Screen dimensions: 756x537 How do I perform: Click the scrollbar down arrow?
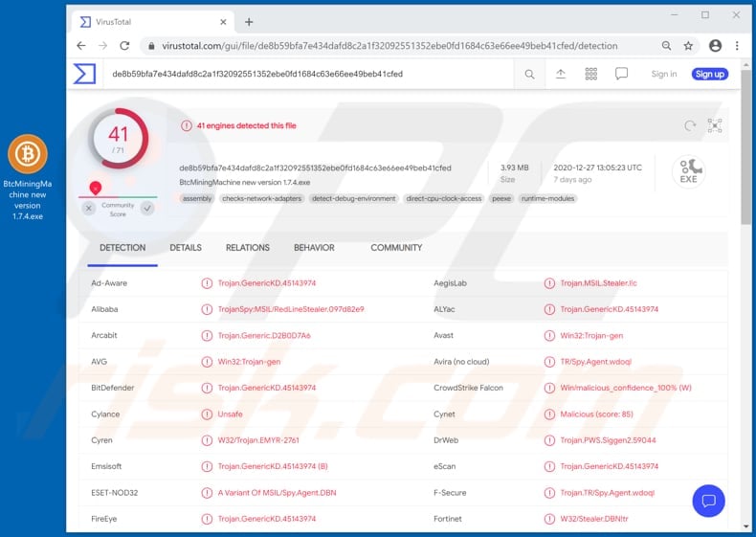tap(745, 526)
